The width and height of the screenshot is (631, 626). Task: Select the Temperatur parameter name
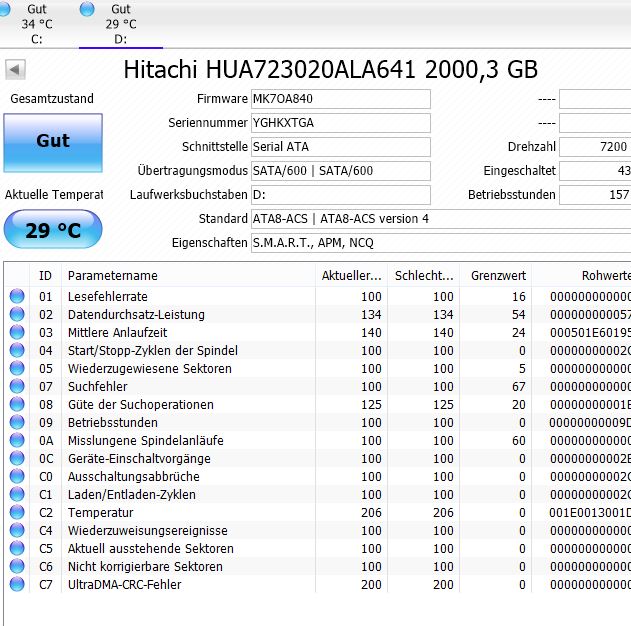[101, 513]
